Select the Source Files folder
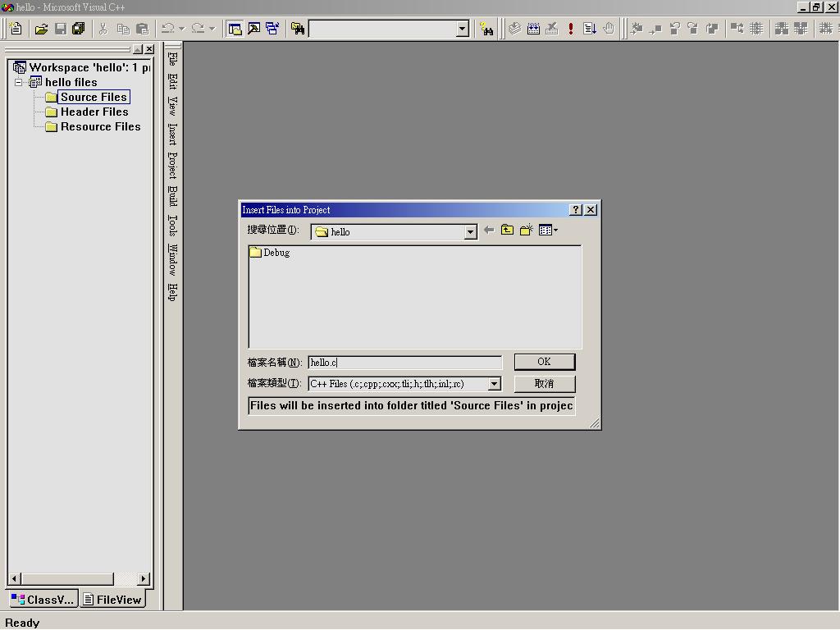 (x=94, y=97)
